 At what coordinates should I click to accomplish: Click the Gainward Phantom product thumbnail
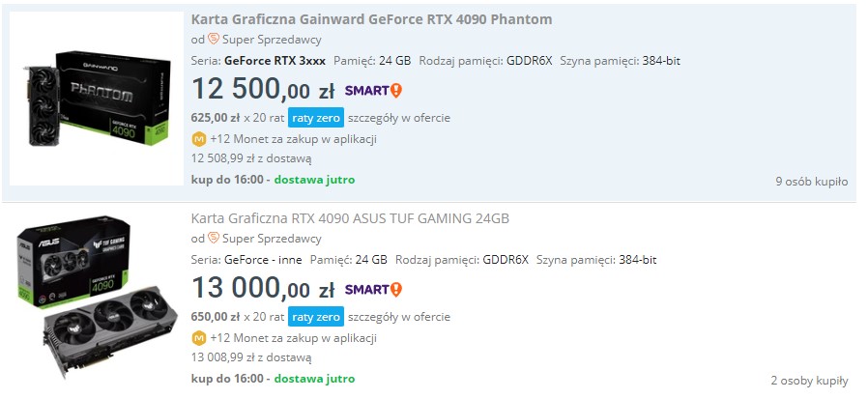point(97,99)
